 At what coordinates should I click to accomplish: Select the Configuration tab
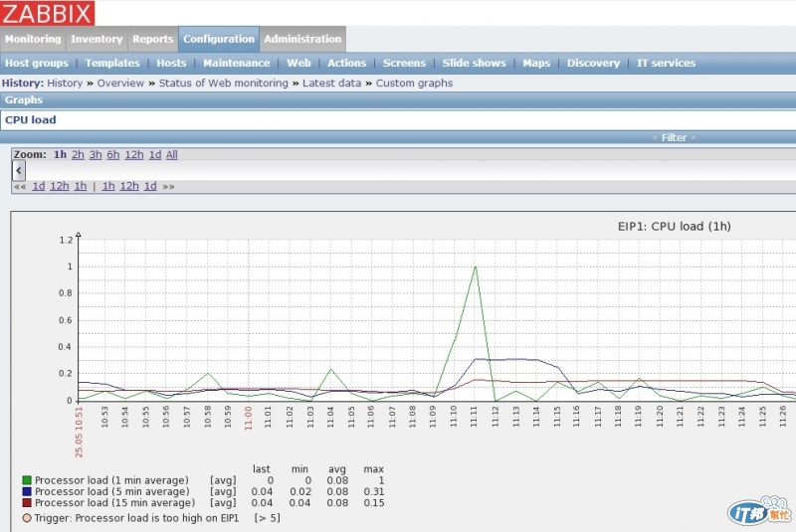[219, 39]
